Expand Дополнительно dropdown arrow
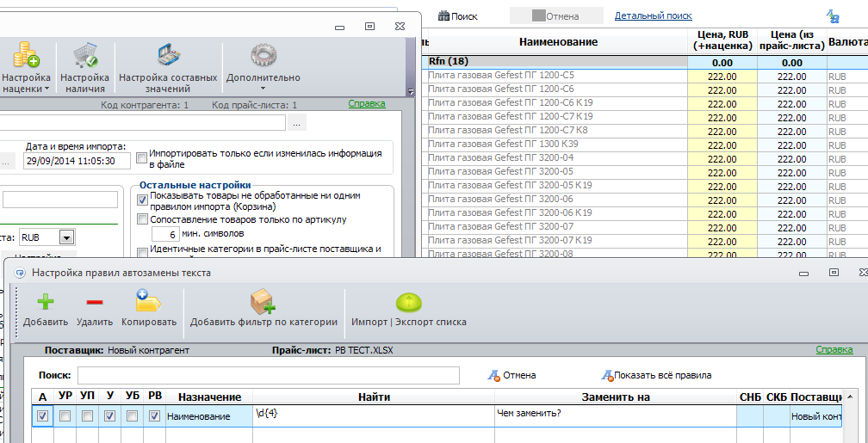The height and width of the screenshot is (443, 868). (263, 88)
